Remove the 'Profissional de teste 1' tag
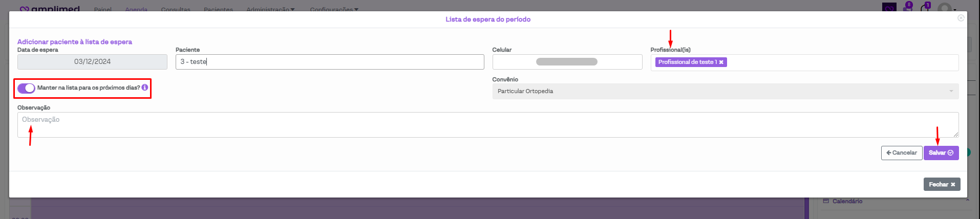The height and width of the screenshot is (219, 980). (721, 62)
